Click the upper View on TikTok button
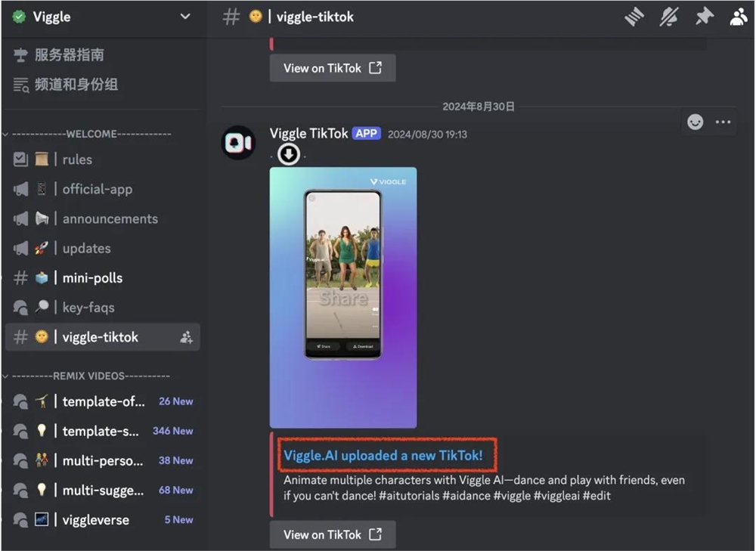This screenshot has height=551, width=756. pyautogui.click(x=333, y=68)
